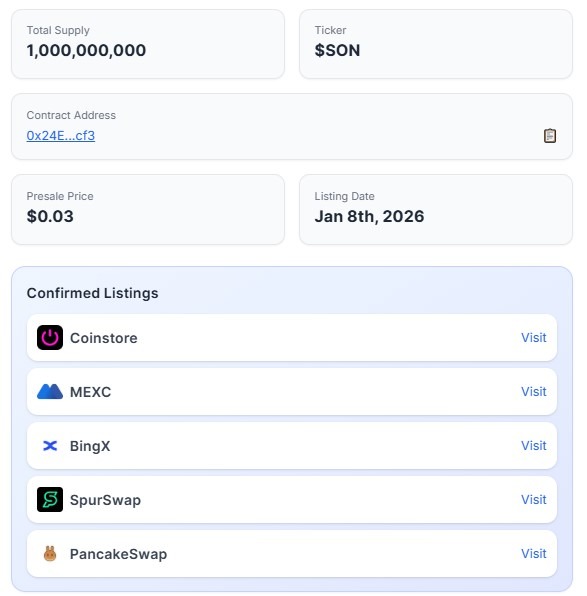Image resolution: width=587 pixels, height=596 pixels.
Task: Click the Presale Price label
Action: [x=60, y=196]
